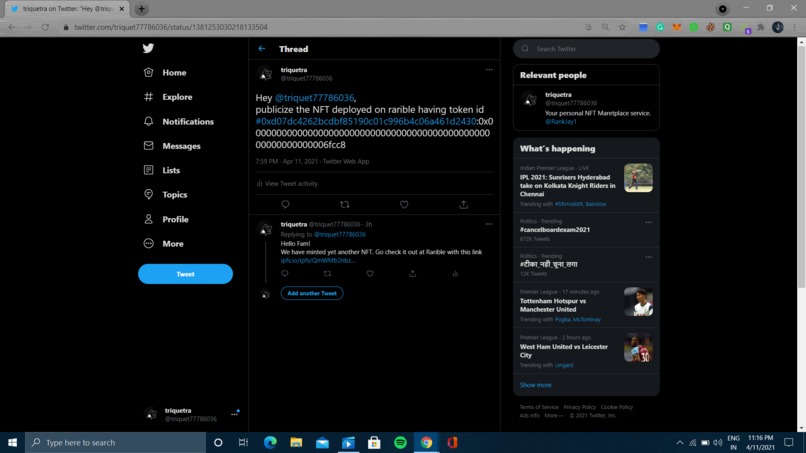Like the Hello Fam reply
Viewport: 806px width, 453px height.
370,274
